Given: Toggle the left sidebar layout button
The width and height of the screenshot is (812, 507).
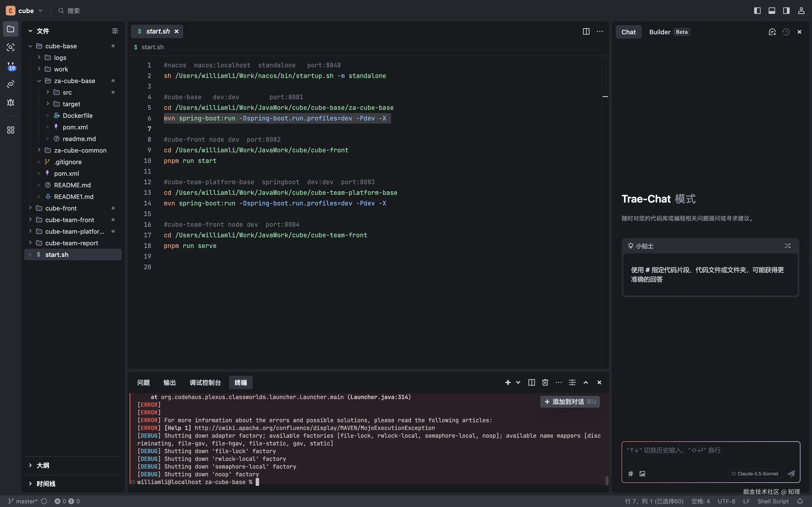Looking at the screenshot, I should pyautogui.click(x=757, y=11).
